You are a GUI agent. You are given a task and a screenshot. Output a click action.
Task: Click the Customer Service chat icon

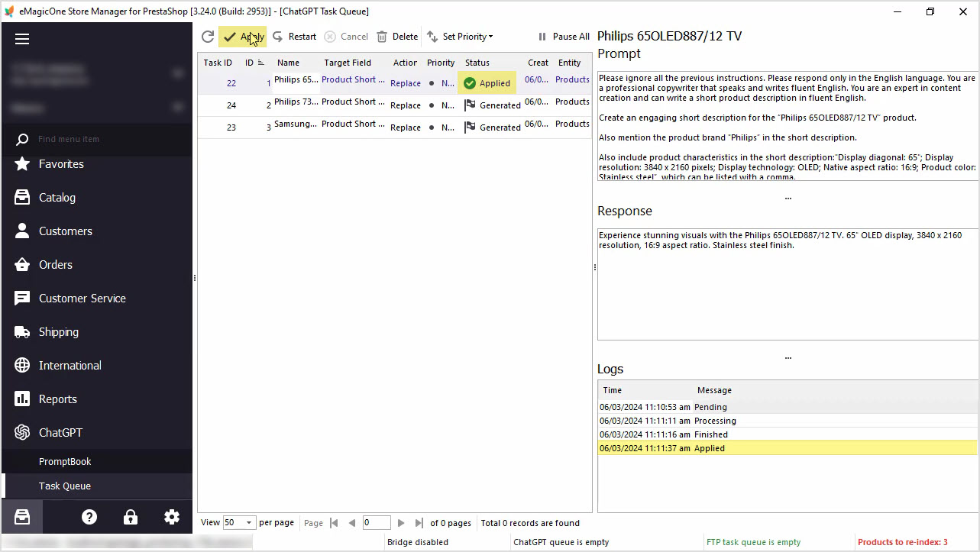pos(22,299)
